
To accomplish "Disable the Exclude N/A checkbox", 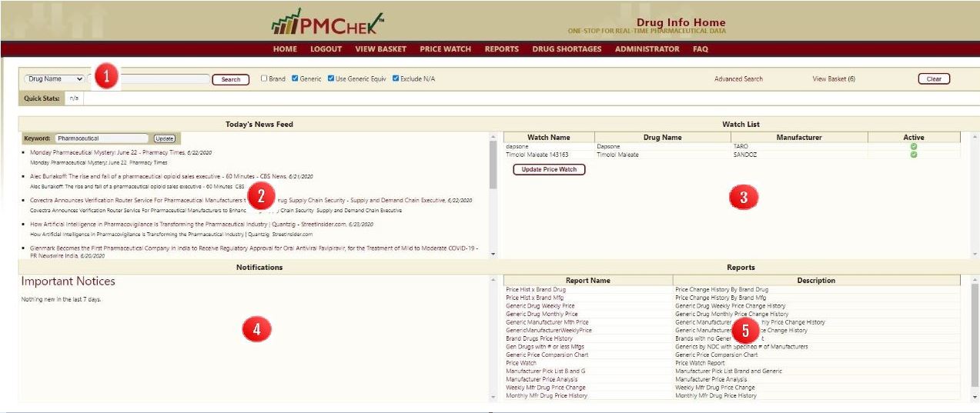I will 396,78.
